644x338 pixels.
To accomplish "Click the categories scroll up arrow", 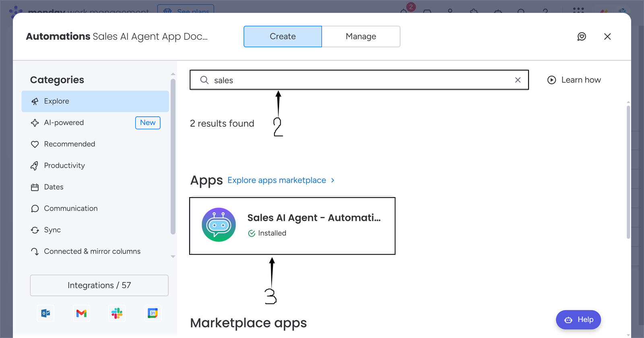I will [173, 74].
